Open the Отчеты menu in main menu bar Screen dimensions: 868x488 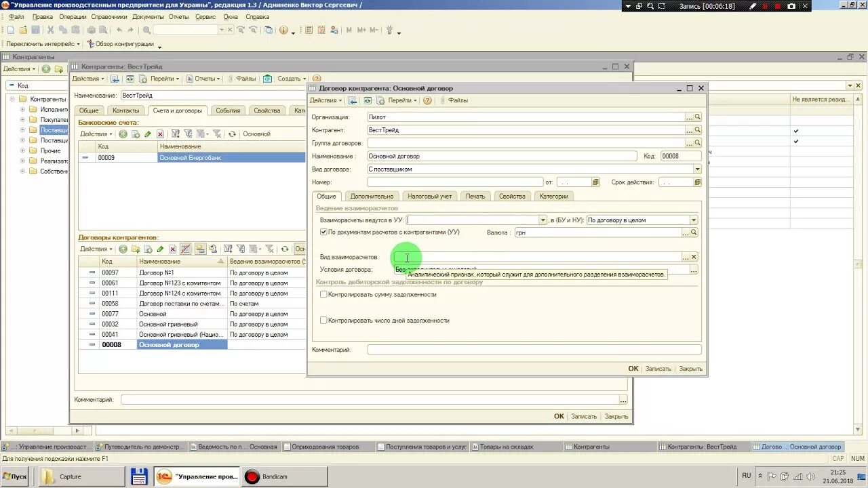(x=179, y=16)
